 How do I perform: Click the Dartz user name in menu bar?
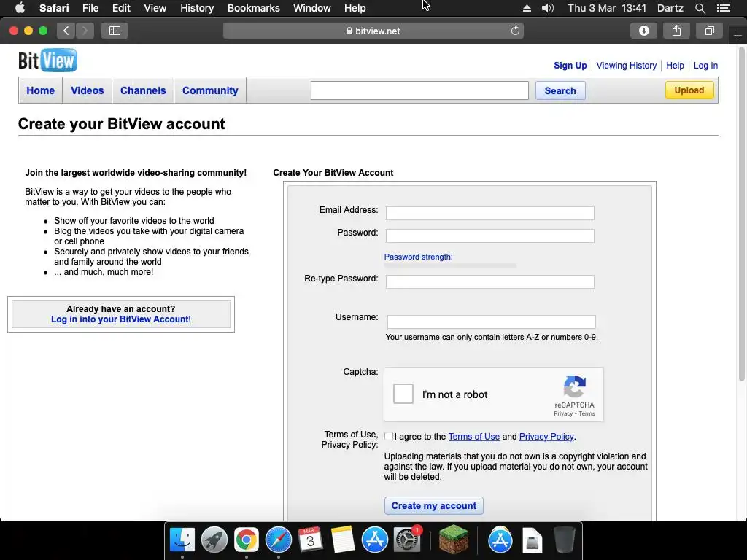(670, 8)
